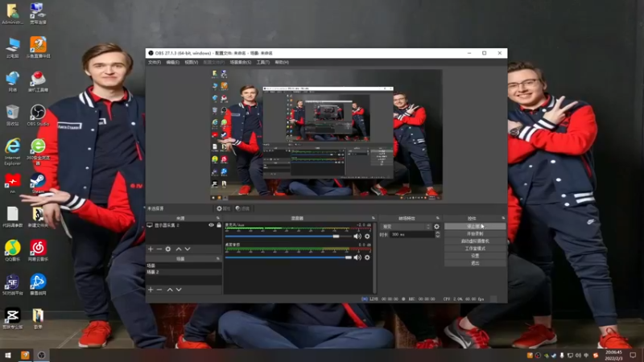Undock the Scene Transitions panel header icon

(437, 218)
